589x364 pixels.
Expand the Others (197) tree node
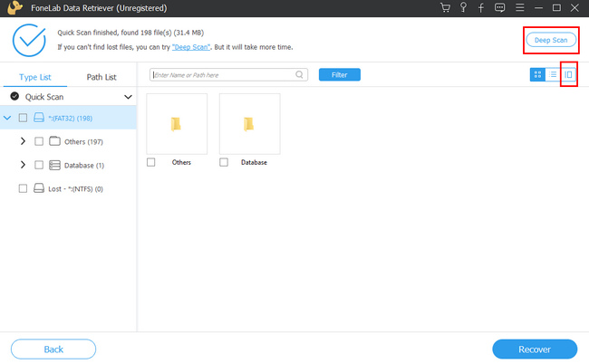tap(23, 141)
